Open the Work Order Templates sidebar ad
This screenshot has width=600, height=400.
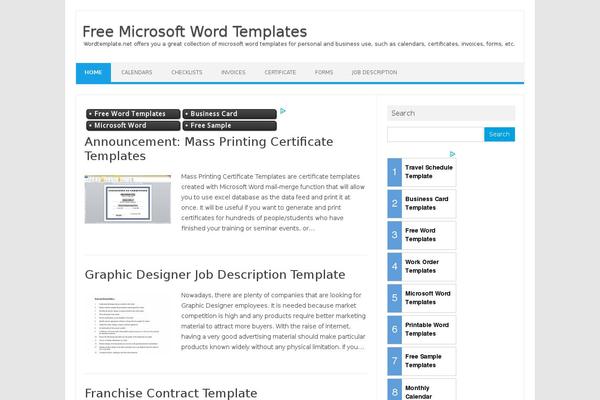422,267
